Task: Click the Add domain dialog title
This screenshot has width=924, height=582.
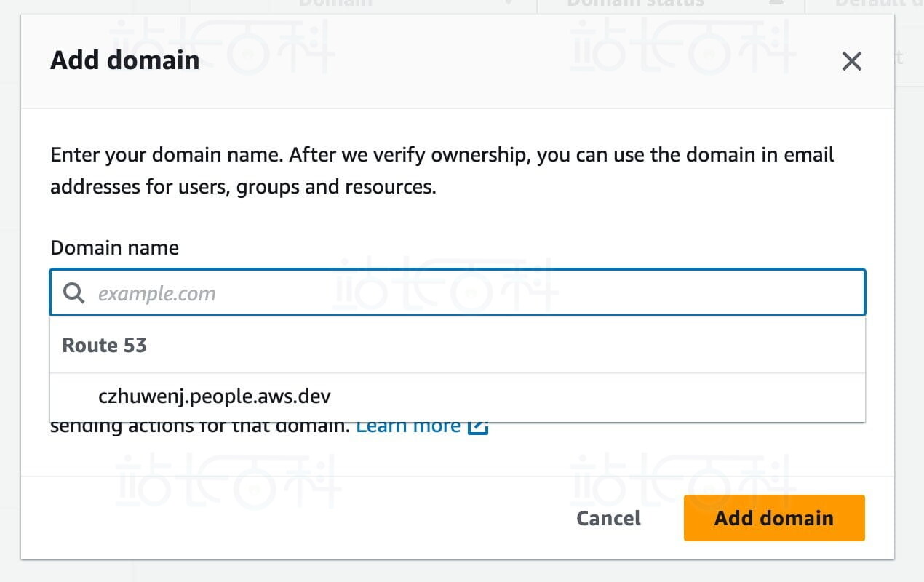Action: click(x=124, y=60)
